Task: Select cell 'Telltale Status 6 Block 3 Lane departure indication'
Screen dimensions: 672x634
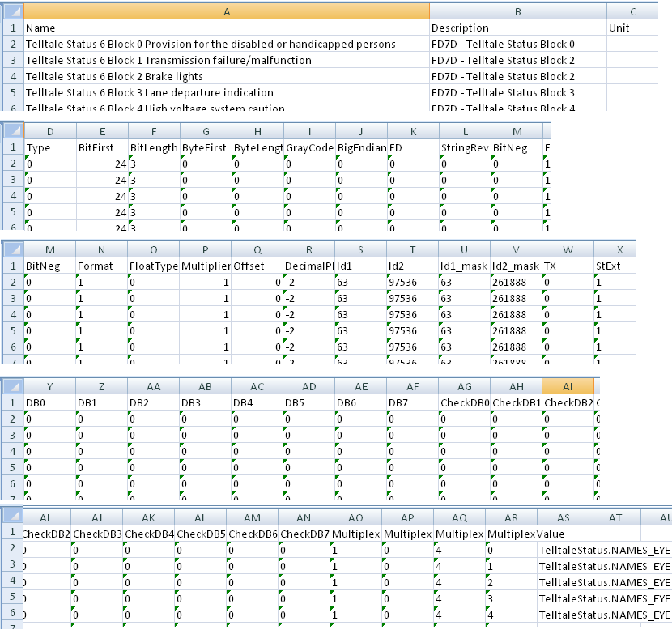Action: (227, 92)
